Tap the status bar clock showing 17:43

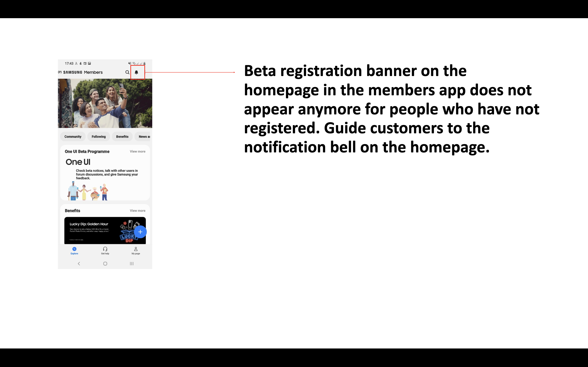[69, 64]
